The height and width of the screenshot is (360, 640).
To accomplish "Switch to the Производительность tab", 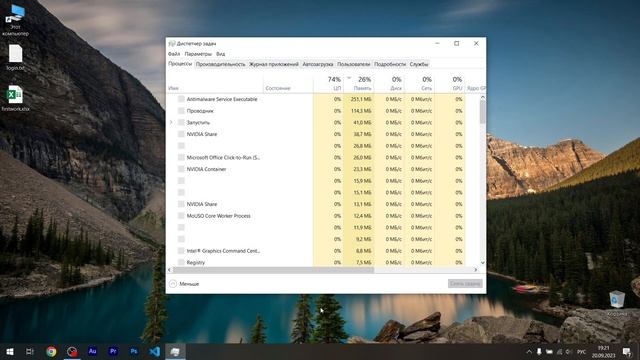I will click(x=220, y=64).
